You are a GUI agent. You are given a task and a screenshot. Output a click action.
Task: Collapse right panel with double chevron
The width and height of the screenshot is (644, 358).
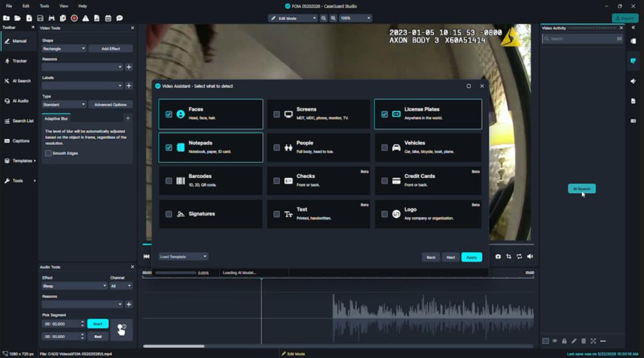[633, 28]
